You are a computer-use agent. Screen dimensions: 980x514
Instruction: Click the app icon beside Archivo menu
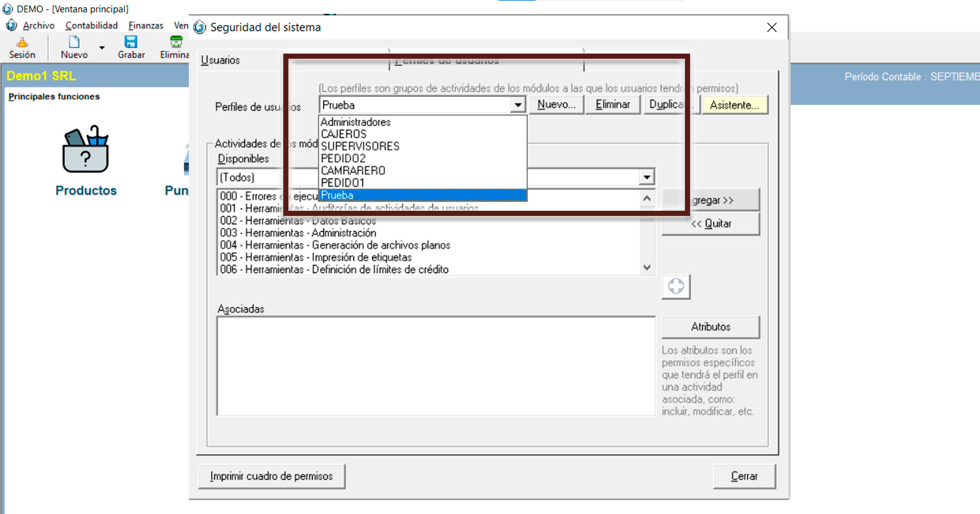click(11, 26)
